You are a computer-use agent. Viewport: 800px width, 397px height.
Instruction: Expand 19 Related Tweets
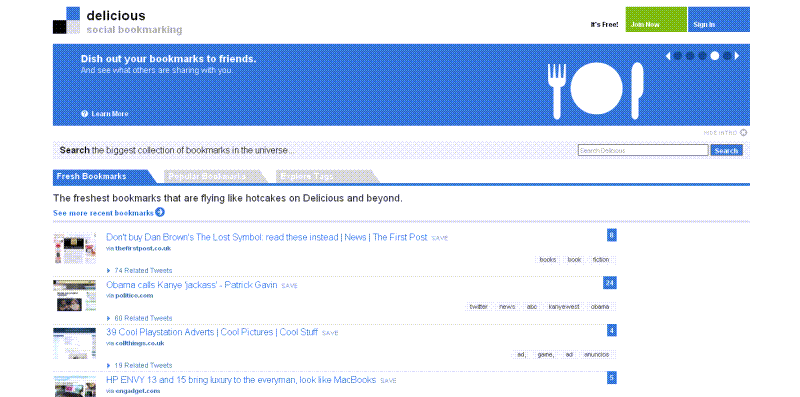139,365
